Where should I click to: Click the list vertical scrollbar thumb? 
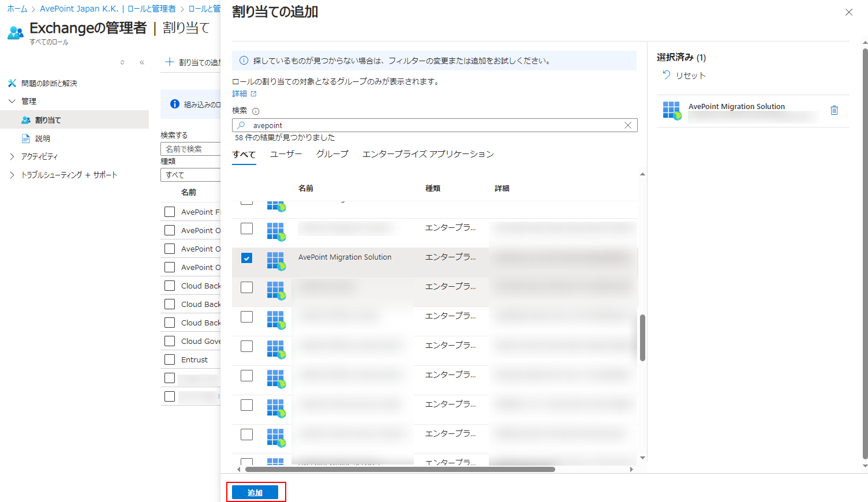642,338
